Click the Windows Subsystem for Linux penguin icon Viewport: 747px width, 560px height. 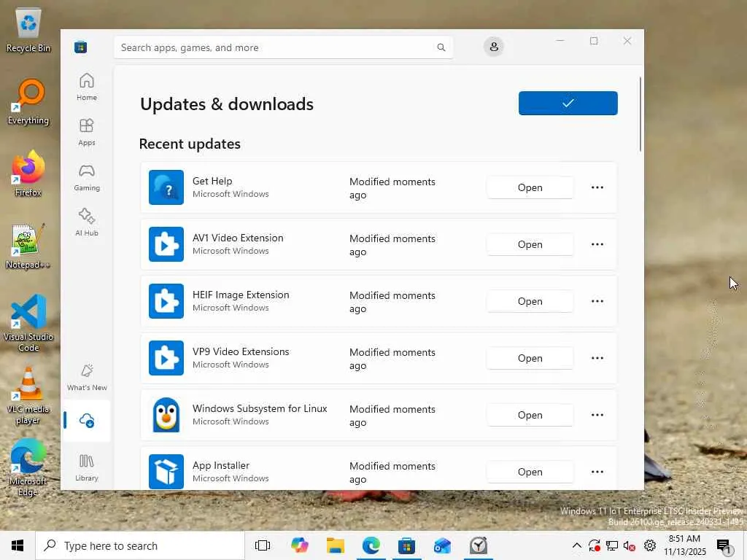(x=166, y=415)
